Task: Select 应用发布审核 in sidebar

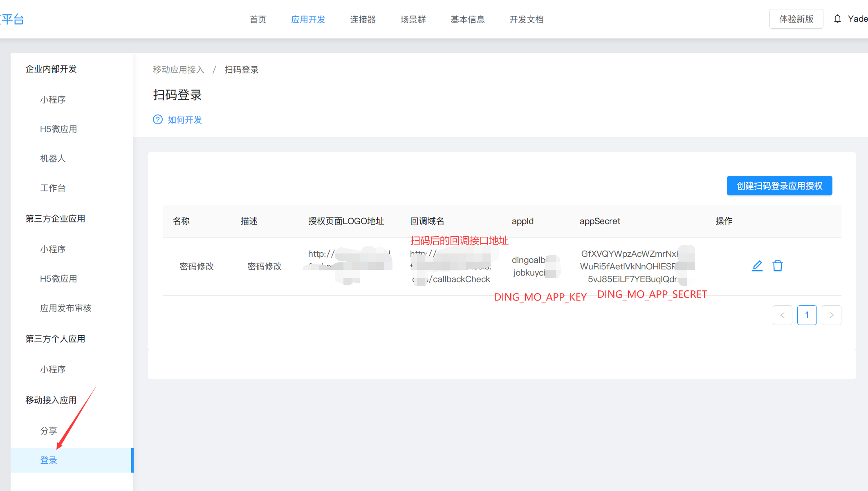Action: click(x=65, y=308)
